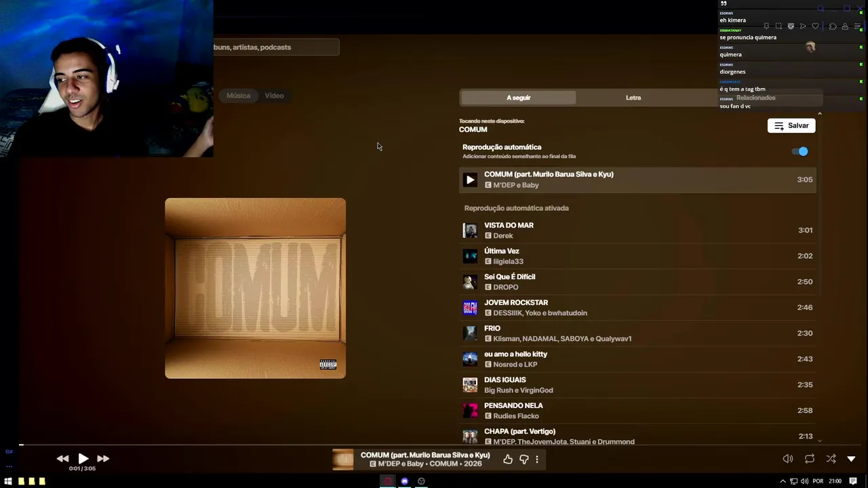Show hidden system tray icons chevron
This screenshot has width=868, height=488.
point(783,481)
